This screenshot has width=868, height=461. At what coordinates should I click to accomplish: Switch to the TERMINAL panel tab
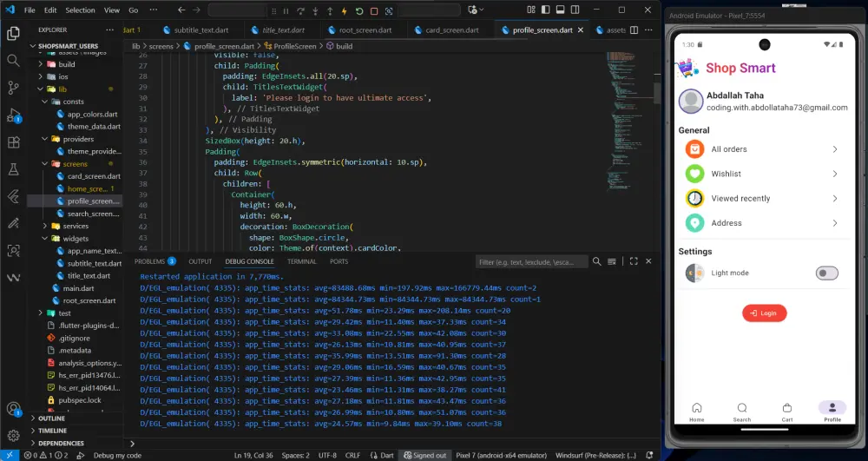coord(301,261)
